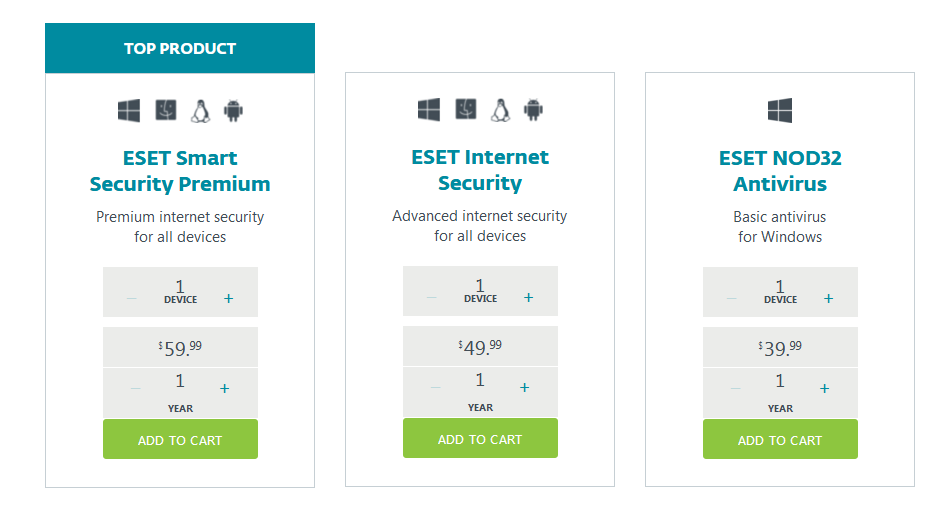Open the ESET NOD32 Antivirus title link
The image size is (938, 521).
(780, 171)
